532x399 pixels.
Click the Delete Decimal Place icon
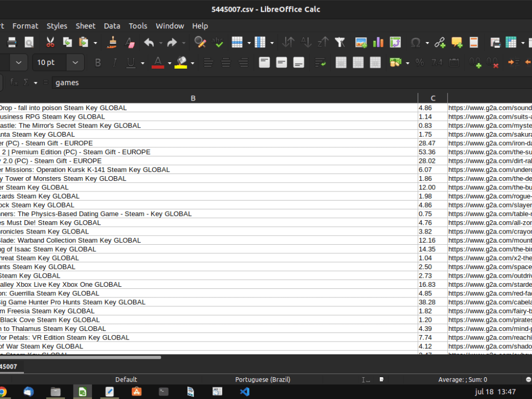492,62
